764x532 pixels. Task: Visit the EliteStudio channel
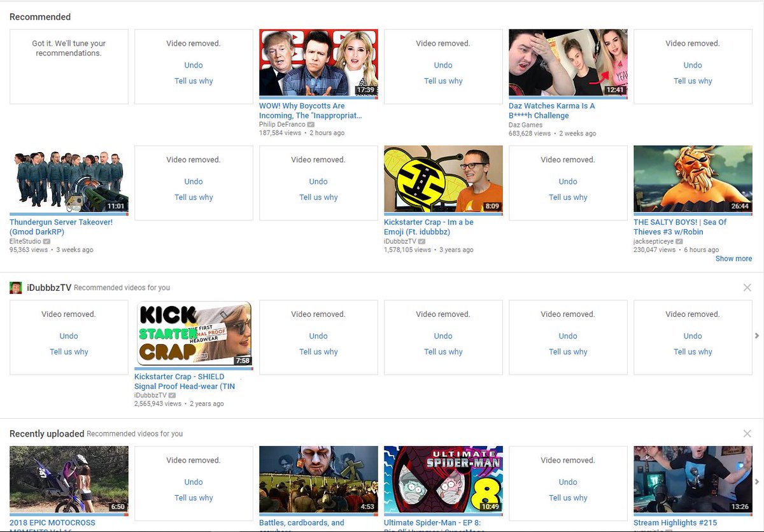click(25, 241)
